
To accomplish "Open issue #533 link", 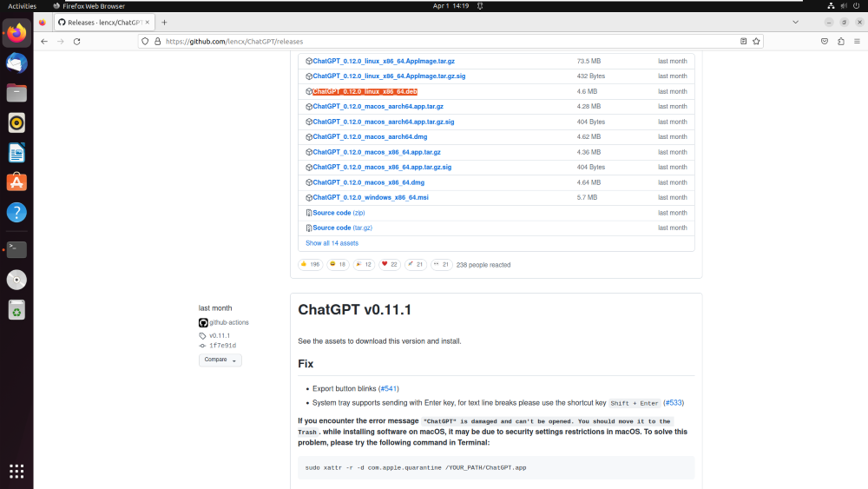I will 674,403.
